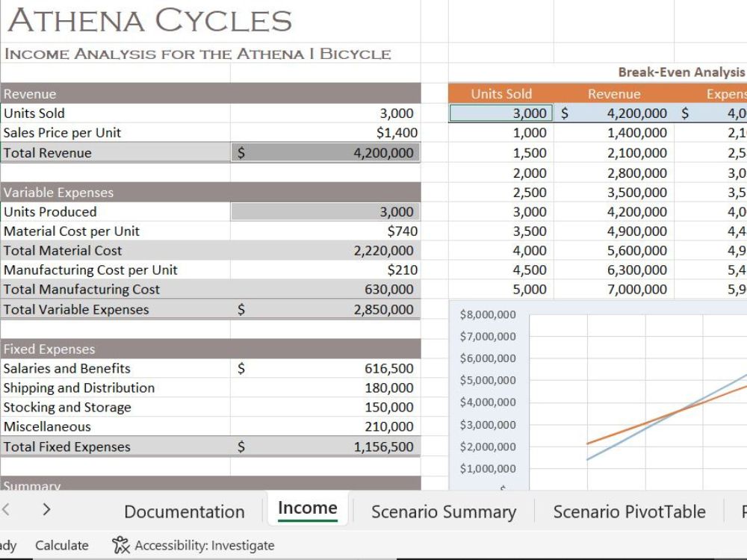Select the 3,500 units sold table cell
The image size is (747, 560).
point(501,231)
